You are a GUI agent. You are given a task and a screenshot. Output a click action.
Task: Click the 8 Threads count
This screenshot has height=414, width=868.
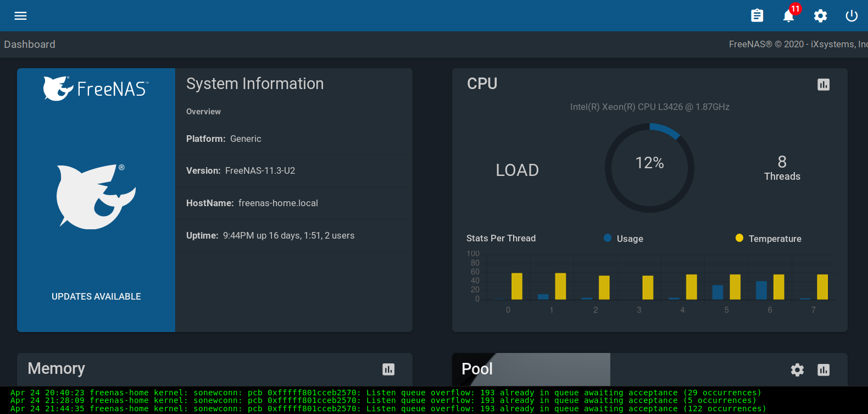tap(782, 168)
